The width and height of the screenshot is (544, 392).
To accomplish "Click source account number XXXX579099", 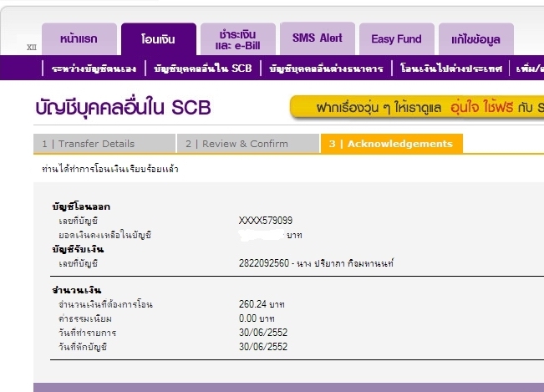I will [266, 221].
